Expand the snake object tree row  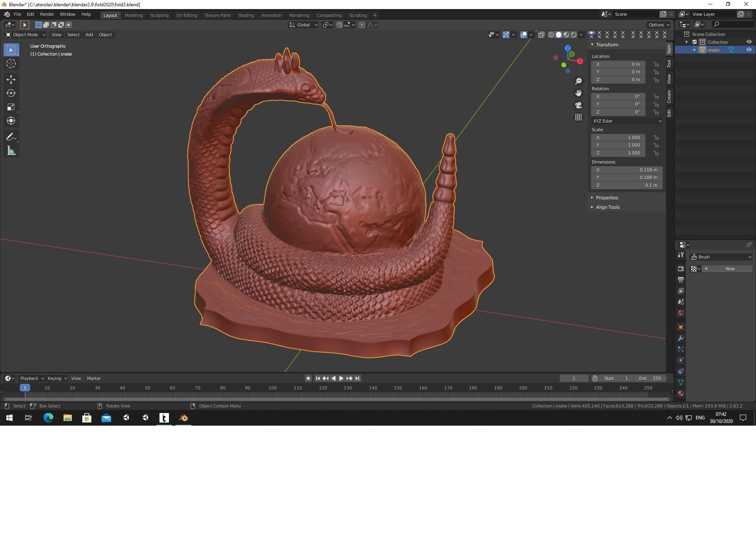(x=695, y=50)
